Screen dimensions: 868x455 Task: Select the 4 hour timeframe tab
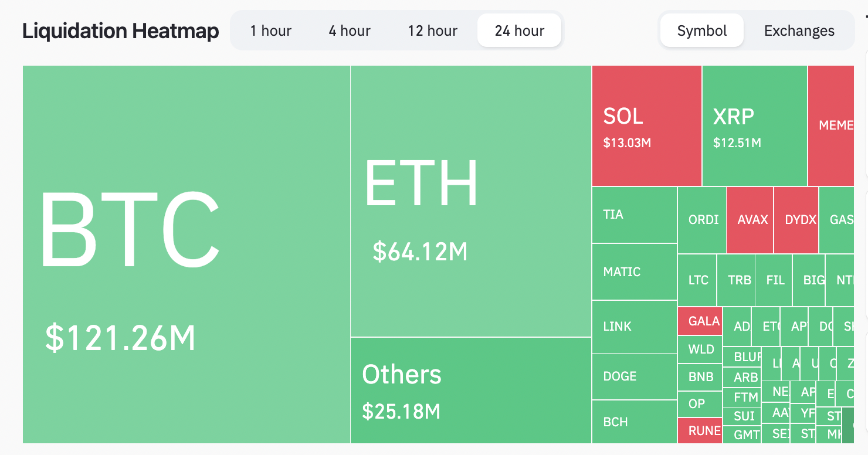pos(350,30)
